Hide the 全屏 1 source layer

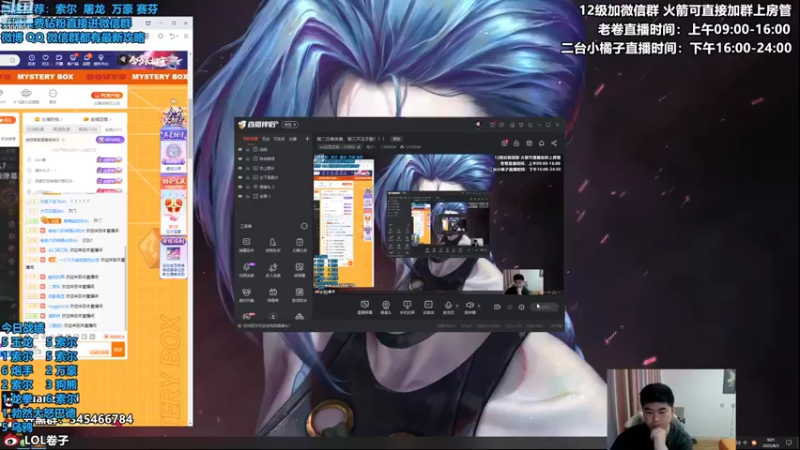(x=240, y=196)
